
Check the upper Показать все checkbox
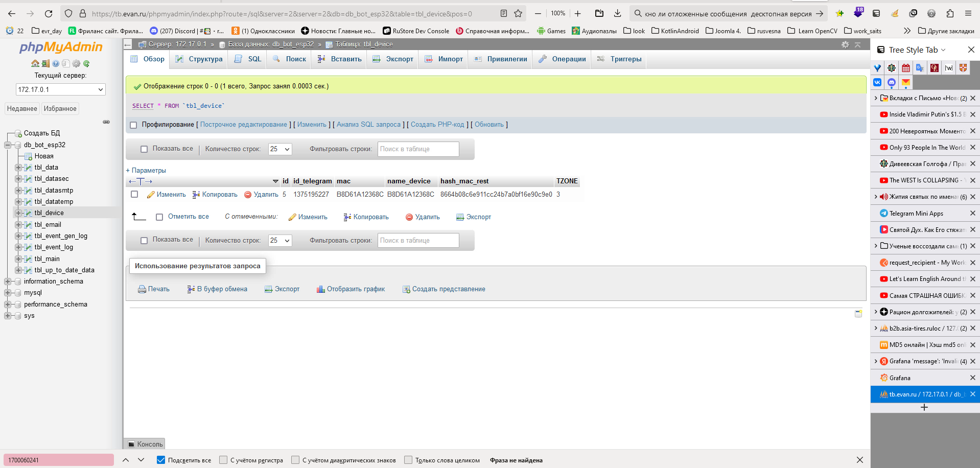click(x=144, y=149)
